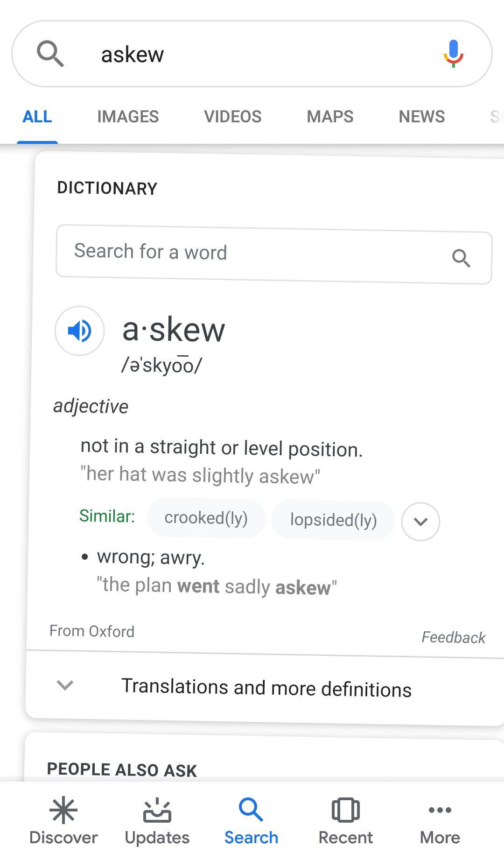Expand more similar words
This screenshot has height=860, width=504.
(420, 522)
